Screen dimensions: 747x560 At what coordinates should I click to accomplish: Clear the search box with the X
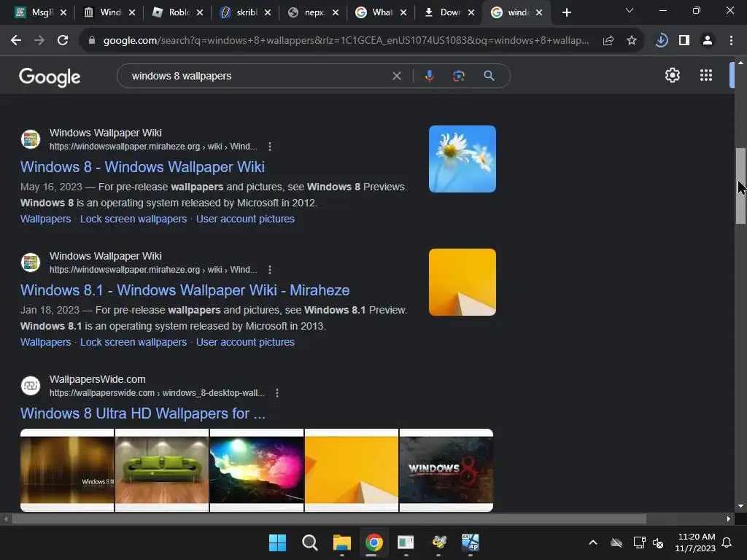(396, 76)
